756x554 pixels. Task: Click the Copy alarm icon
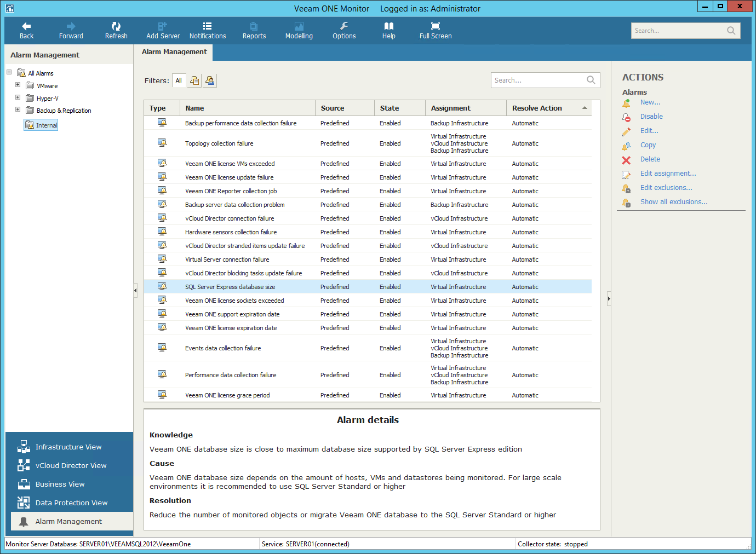click(626, 145)
